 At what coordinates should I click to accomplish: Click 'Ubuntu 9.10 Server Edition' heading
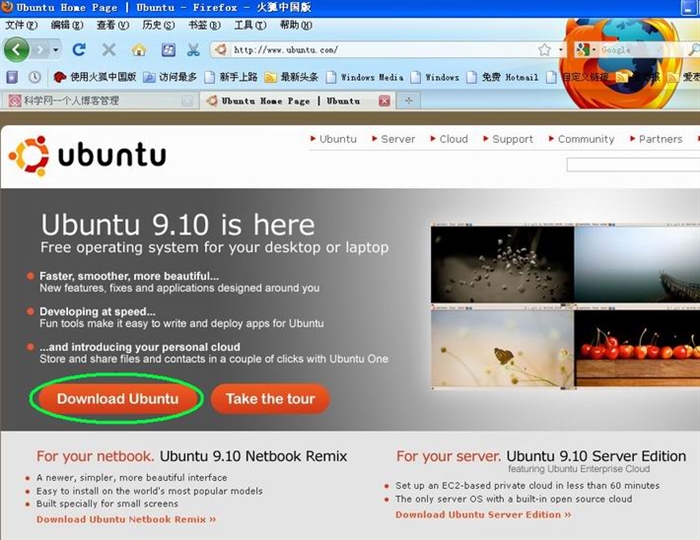click(596, 456)
